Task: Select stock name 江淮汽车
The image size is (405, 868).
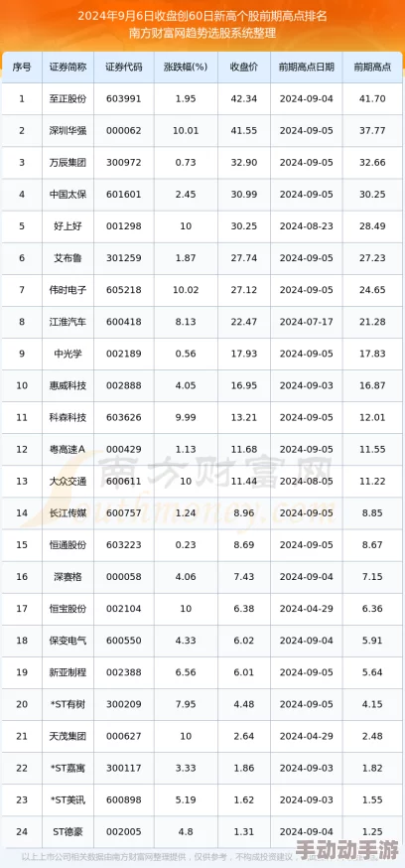Action: pos(68,322)
